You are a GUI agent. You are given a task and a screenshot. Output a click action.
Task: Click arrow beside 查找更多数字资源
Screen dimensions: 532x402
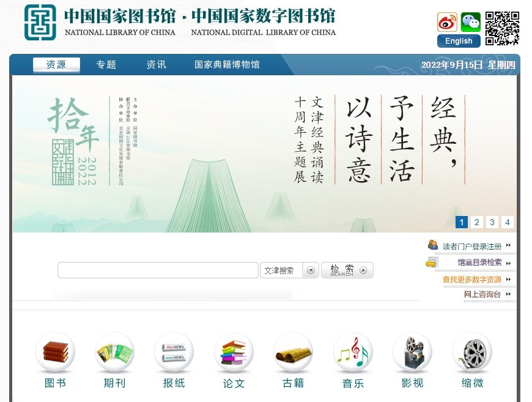pos(508,280)
